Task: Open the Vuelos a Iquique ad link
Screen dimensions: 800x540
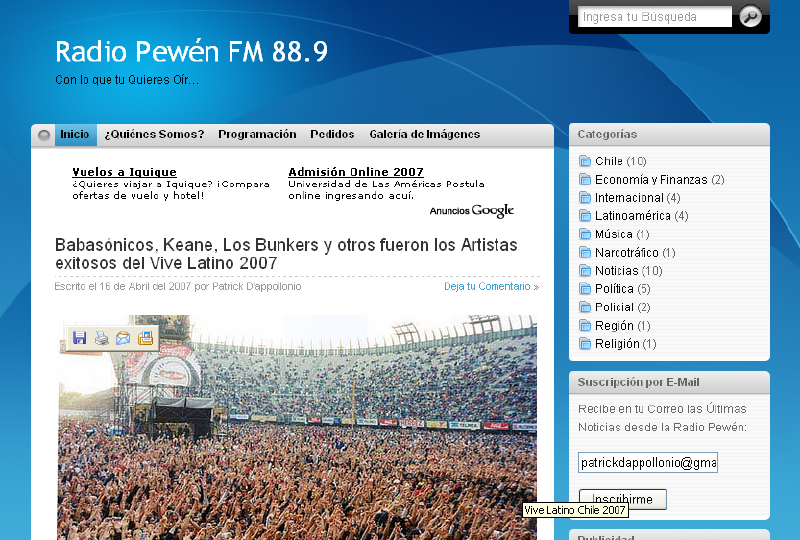Action: 124,172
